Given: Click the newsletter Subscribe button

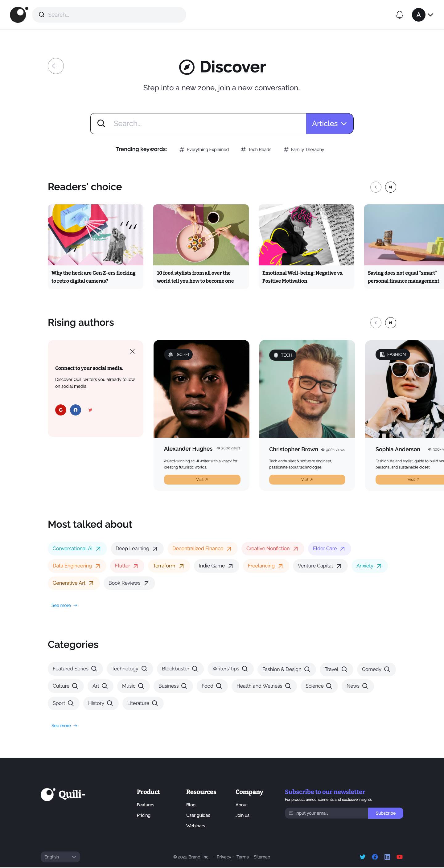Looking at the screenshot, I should coord(385,813).
